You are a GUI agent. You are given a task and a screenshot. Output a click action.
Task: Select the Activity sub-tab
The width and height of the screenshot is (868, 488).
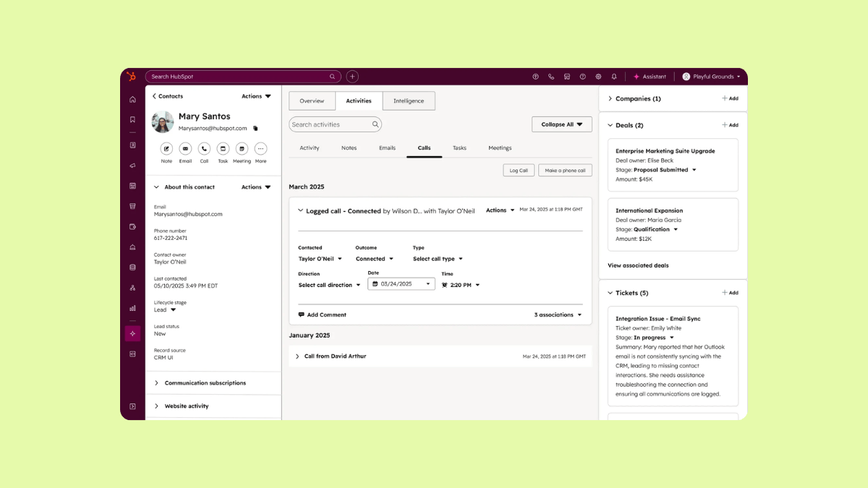[x=310, y=148]
